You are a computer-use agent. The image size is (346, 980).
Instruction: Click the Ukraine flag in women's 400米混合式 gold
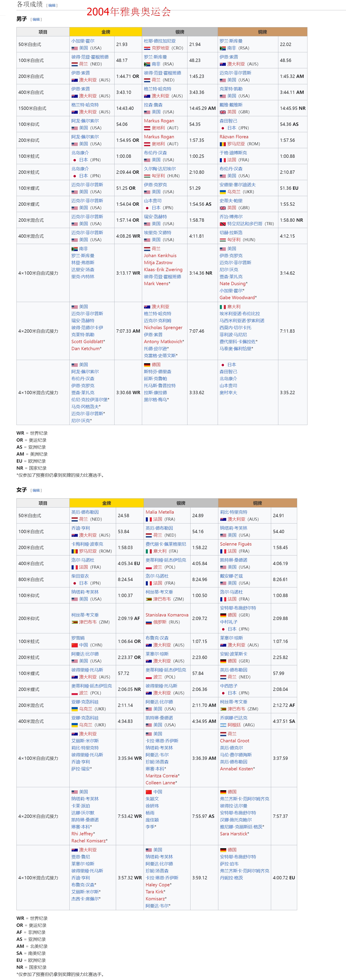tap(75, 725)
